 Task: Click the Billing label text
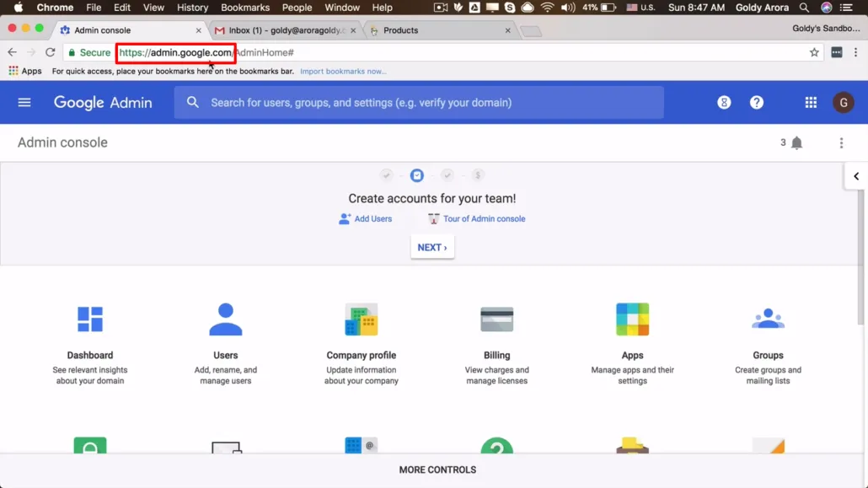pos(496,355)
